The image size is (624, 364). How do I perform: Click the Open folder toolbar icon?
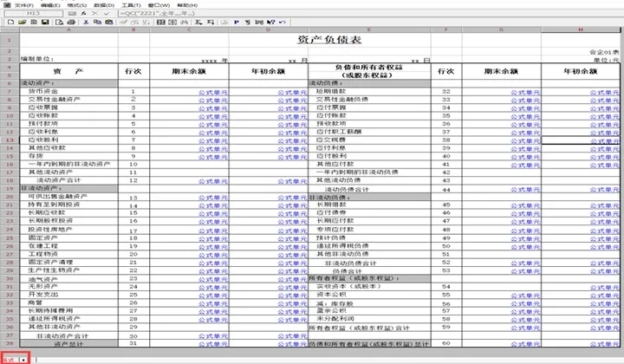(x=23, y=23)
